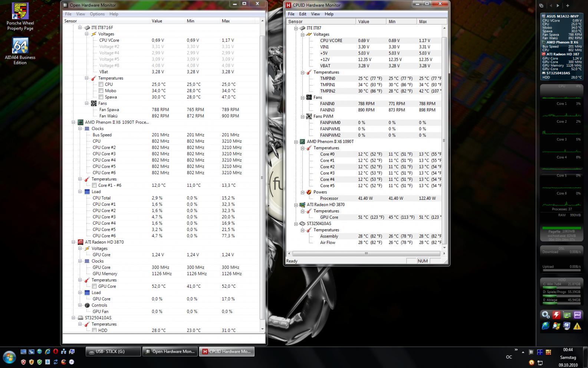Launch AIDA64 Business Edition from desktop
Screen dimensions: 588x368
point(20,51)
